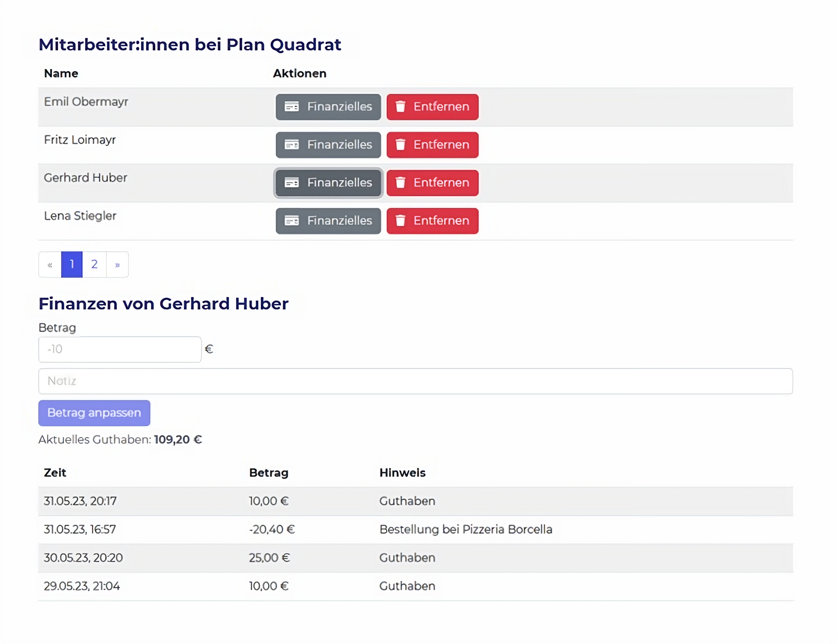Click the card icon in Emil Obermayr's Finanzielles button
Image resolution: width=837 pixels, height=644 pixels.
pyautogui.click(x=292, y=107)
